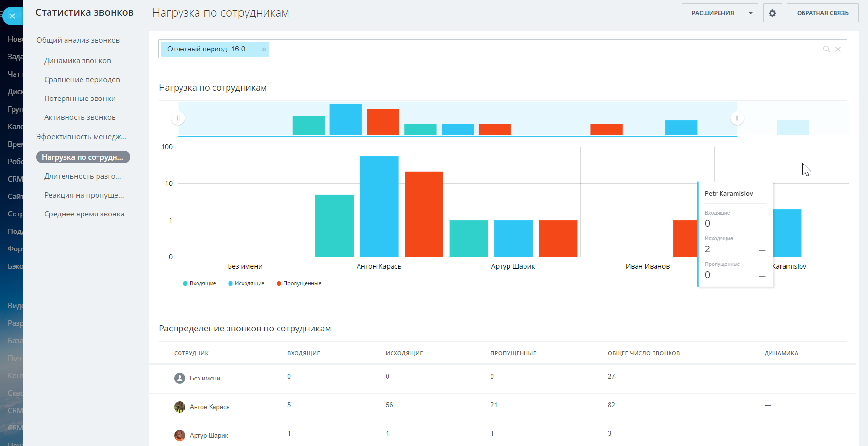
Task: Close the statistics panel with the X button
Action: click(x=12, y=16)
